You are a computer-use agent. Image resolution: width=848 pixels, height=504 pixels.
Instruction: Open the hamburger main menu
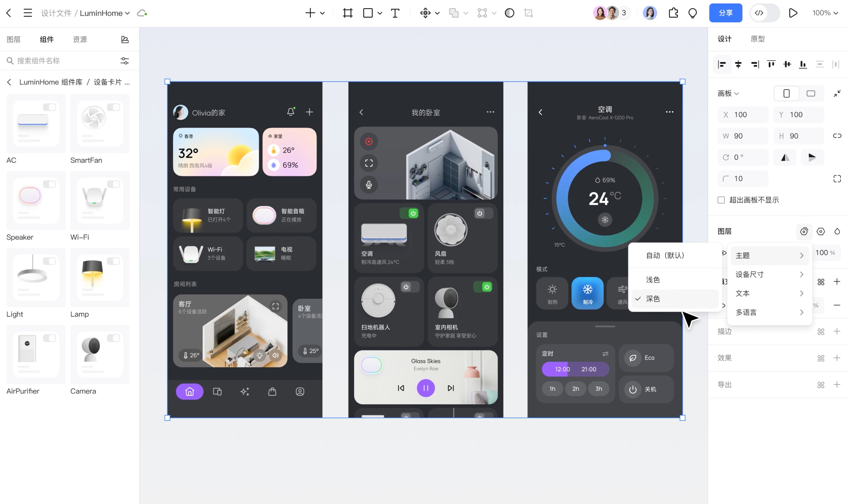click(28, 13)
